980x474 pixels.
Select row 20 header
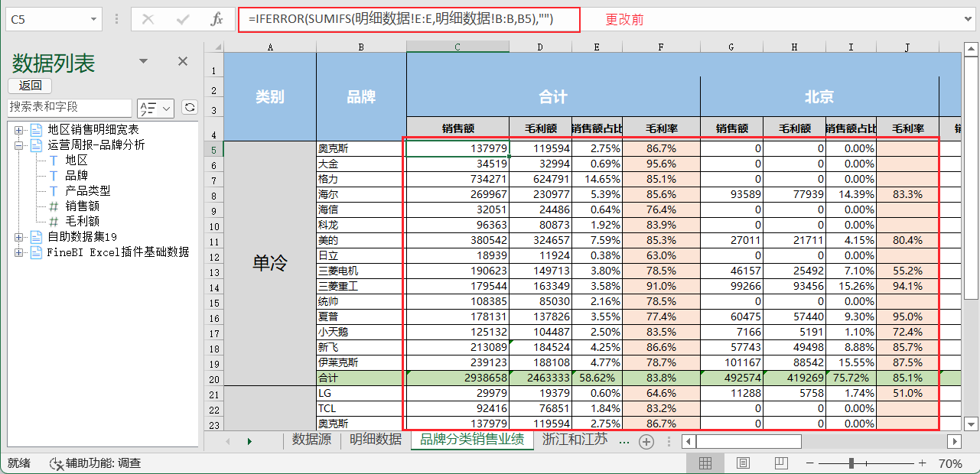click(213, 378)
